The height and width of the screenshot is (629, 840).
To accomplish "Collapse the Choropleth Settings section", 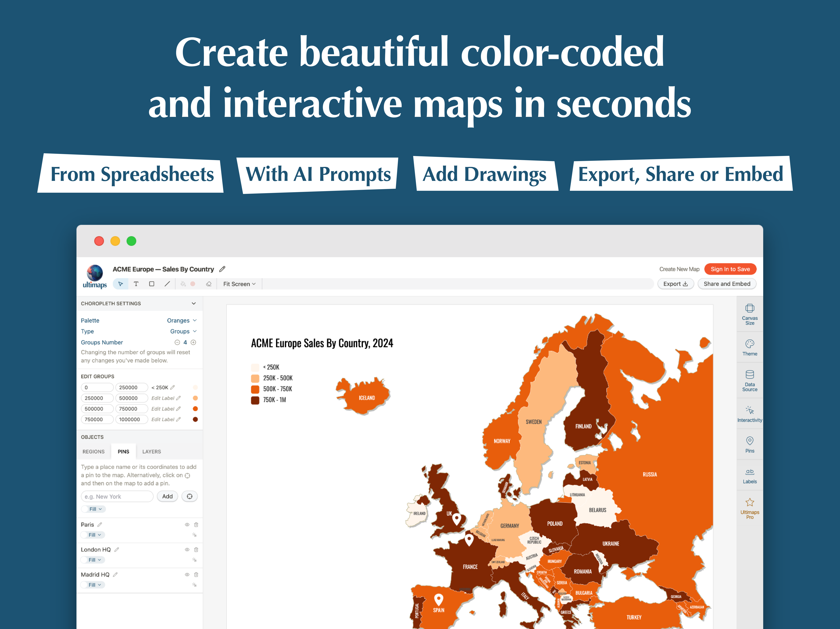I will pyautogui.click(x=194, y=303).
